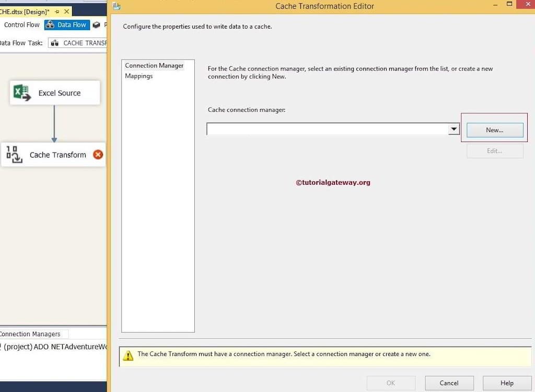This screenshot has height=392, width=535.
Task: Select Connection Manager page in left list
Action: tap(154, 65)
